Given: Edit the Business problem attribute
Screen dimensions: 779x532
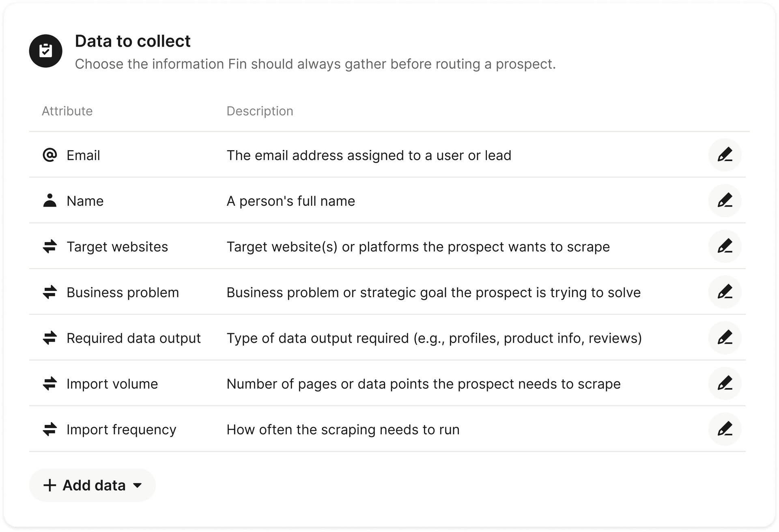Looking at the screenshot, I should (725, 292).
